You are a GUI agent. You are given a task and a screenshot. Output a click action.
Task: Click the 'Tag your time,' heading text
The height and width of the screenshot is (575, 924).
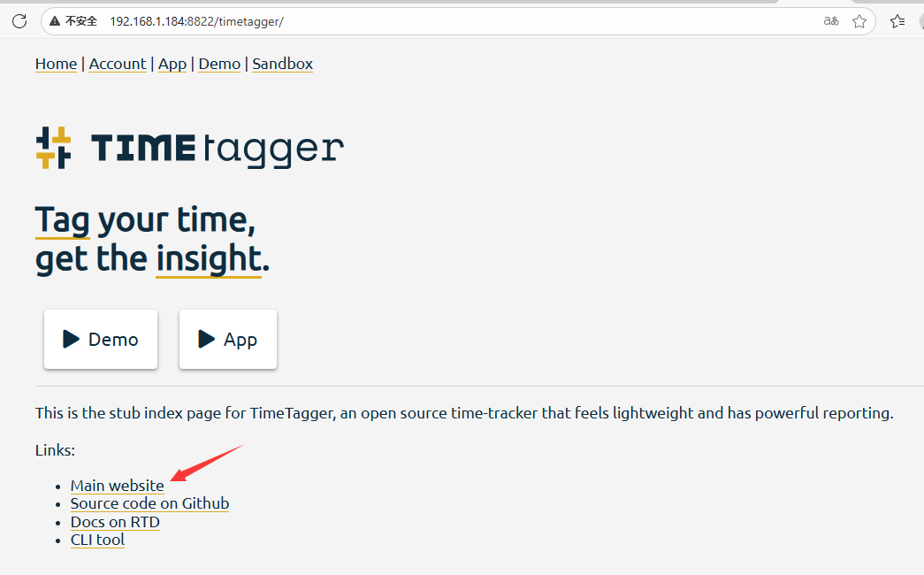click(145, 220)
